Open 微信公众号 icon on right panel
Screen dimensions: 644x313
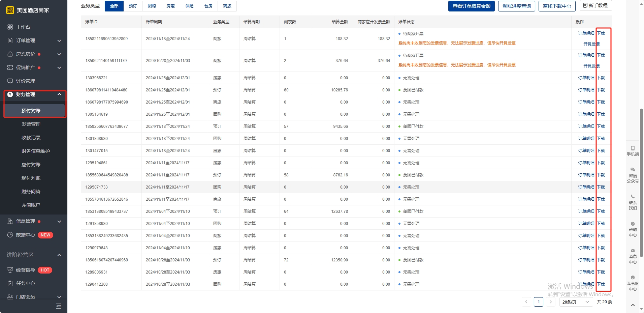[x=633, y=170]
